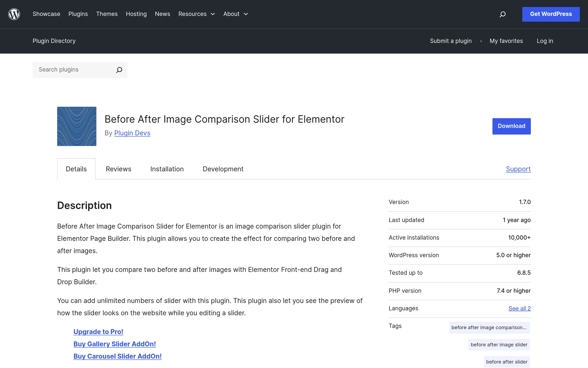
Task: Click the Plugin Devs author link
Action: pyautogui.click(x=132, y=133)
